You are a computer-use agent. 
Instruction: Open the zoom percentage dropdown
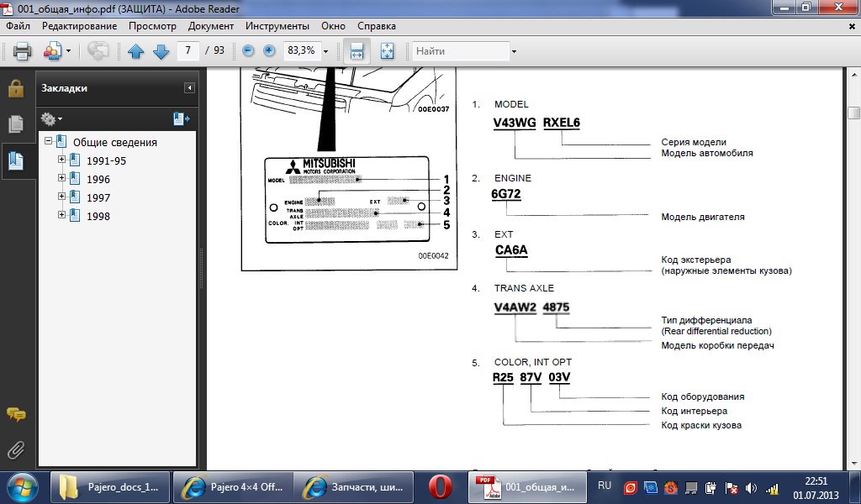[x=325, y=51]
